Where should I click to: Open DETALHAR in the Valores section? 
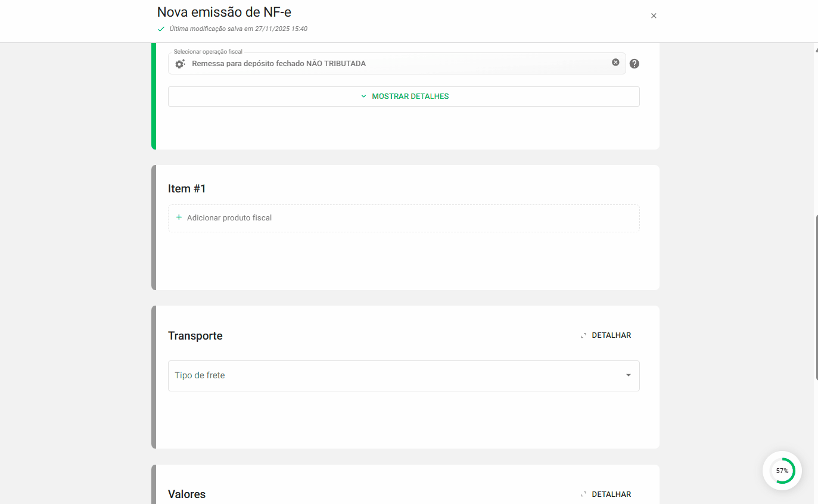click(x=611, y=494)
